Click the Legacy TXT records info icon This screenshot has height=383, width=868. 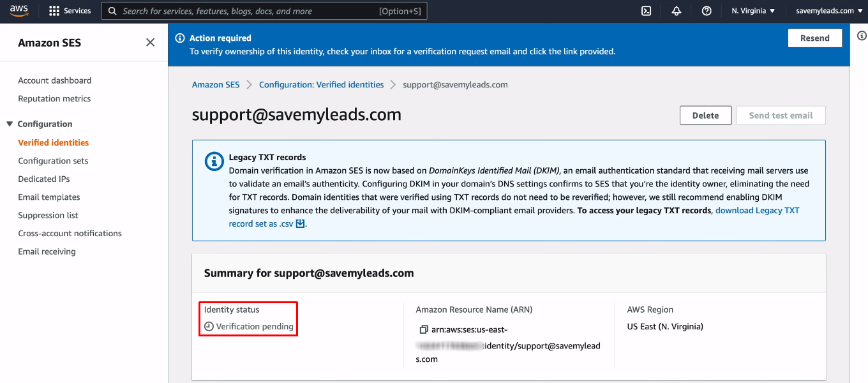[214, 161]
